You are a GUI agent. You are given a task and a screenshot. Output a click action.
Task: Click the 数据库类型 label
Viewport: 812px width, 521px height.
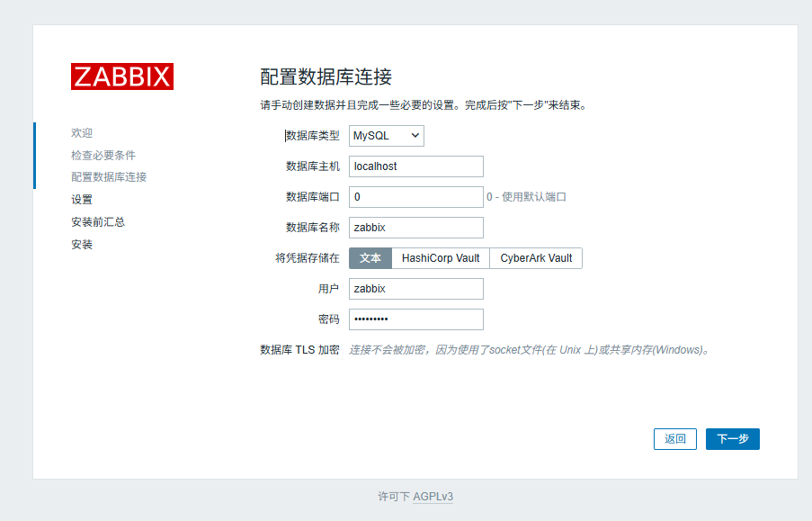pyautogui.click(x=312, y=136)
